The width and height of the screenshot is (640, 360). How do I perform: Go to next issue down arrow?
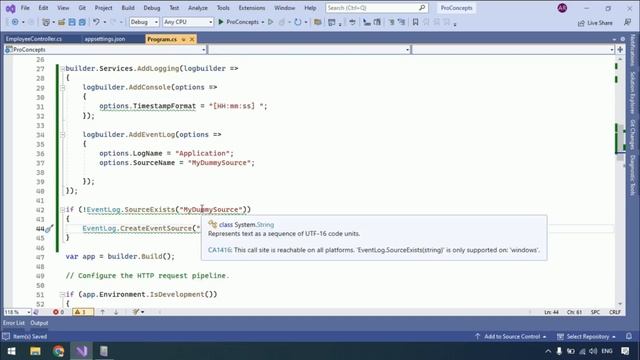coord(116,312)
